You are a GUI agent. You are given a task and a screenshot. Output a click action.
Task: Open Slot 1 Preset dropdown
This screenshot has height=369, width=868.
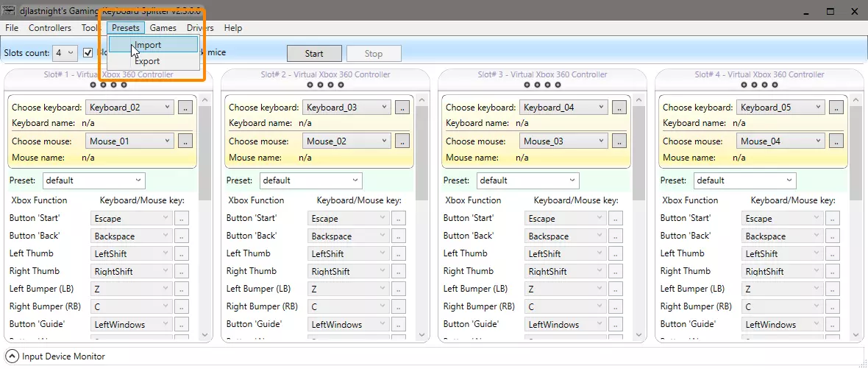(93, 180)
